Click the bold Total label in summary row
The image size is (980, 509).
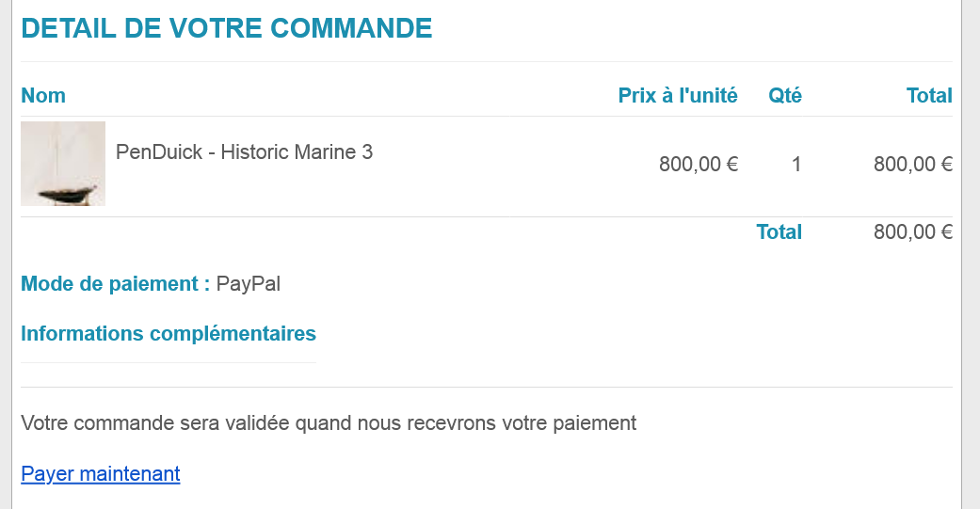point(779,232)
